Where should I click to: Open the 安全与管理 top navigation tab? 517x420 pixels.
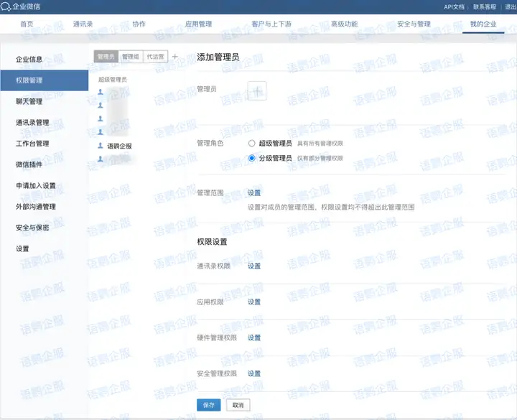[414, 24]
